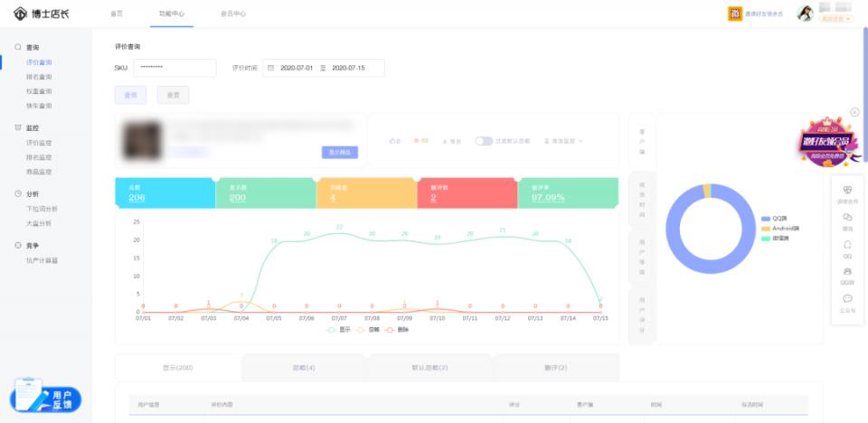
Task: Open the membership level dropdown under username
Action: 835,19
